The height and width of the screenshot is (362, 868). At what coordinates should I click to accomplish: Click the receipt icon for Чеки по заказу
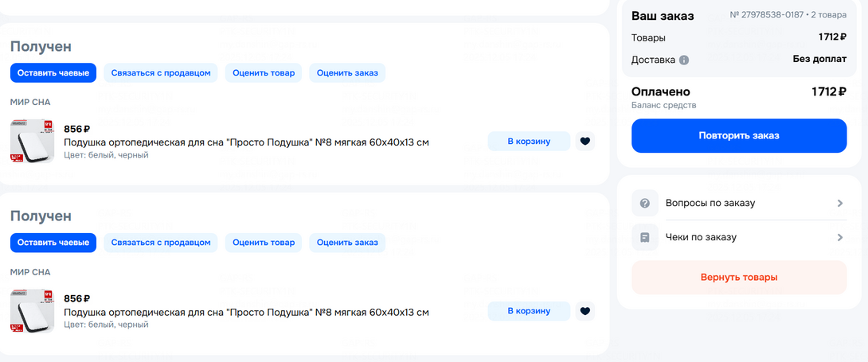[645, 237]
